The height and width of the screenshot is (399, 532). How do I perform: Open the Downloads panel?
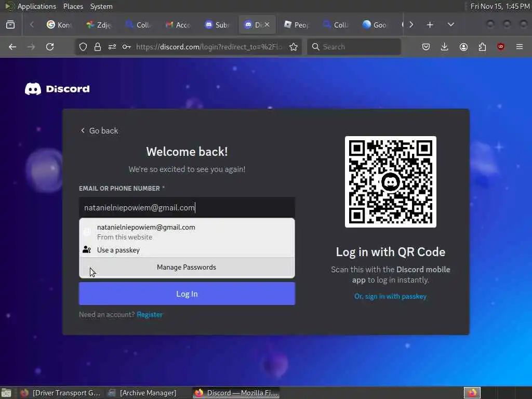pos(445,47)
